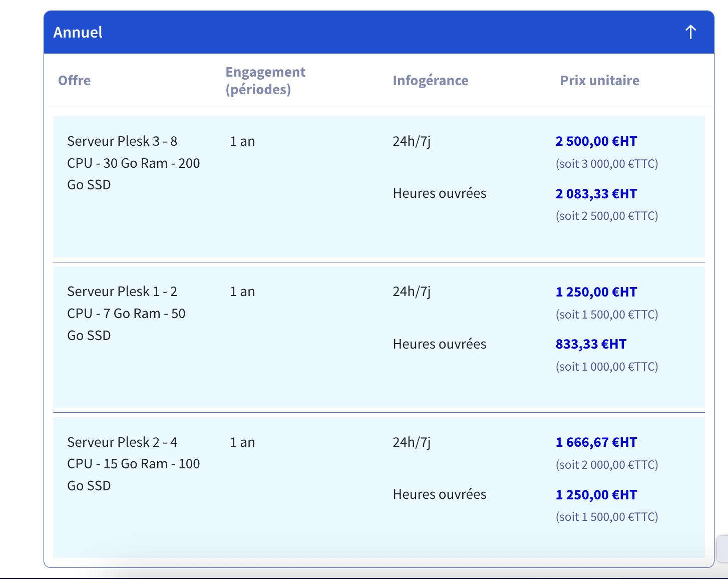This screenshot has height=579, width=728.
Task: Click 24h/7j in the Serveur Plesk 2 row
Action: [412, 442]
